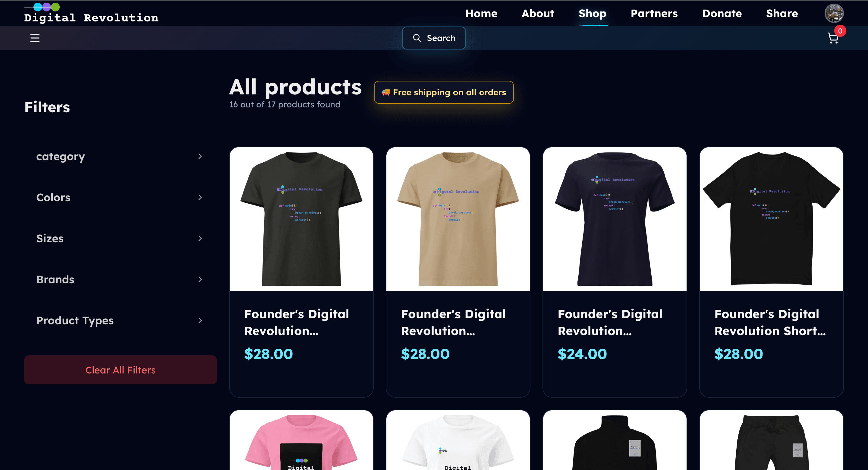Click the Clear All Filters button

coord(120,370)
